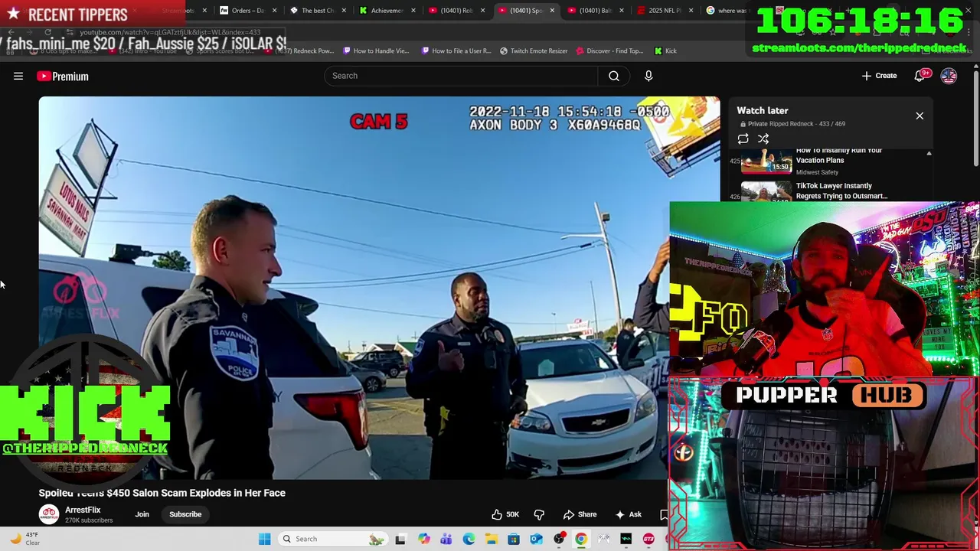Open 'Discover - Find Top...' bookmark
This screenshot has height=551, width=980.
(609, 51)
